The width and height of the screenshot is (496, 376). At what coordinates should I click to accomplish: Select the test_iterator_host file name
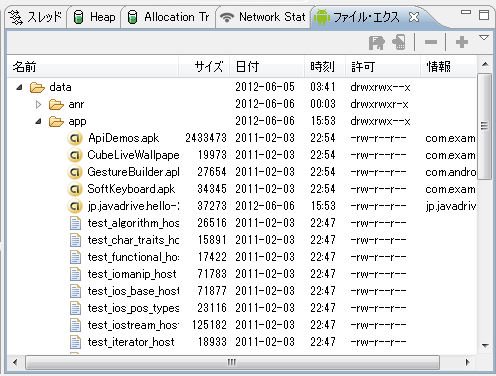(x=131, y=342)
